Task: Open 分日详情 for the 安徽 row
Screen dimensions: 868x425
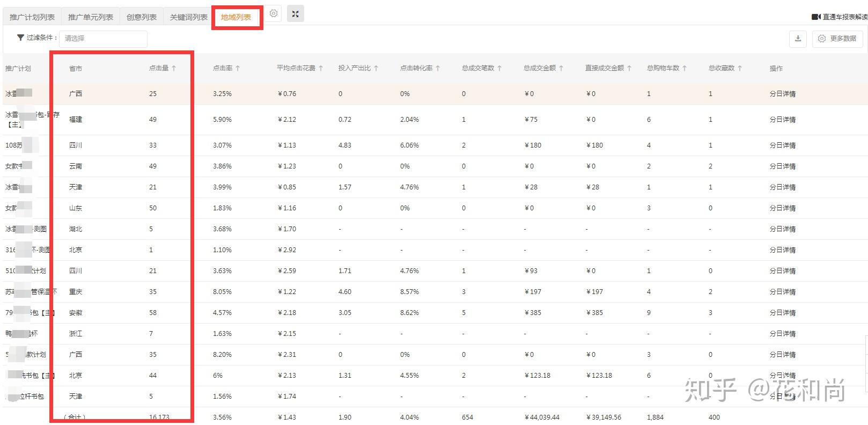Action: (783, 313)
